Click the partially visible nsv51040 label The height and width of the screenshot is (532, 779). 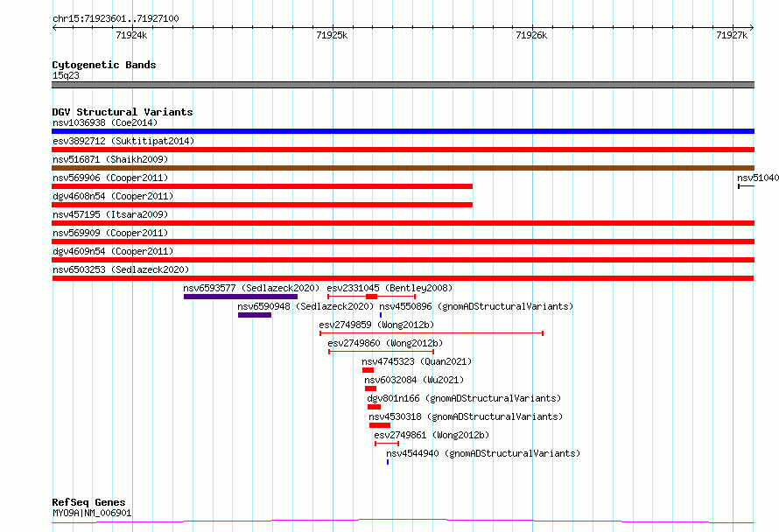coord(758,178)
